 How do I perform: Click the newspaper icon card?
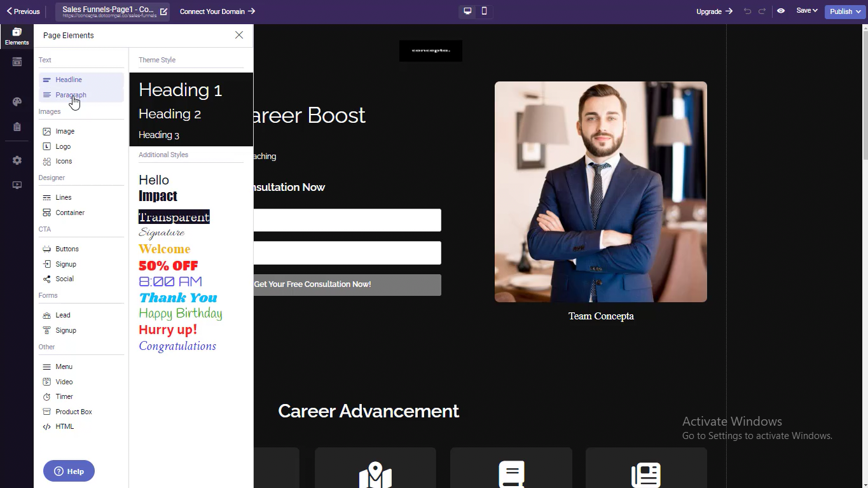(x=646, y=468)
